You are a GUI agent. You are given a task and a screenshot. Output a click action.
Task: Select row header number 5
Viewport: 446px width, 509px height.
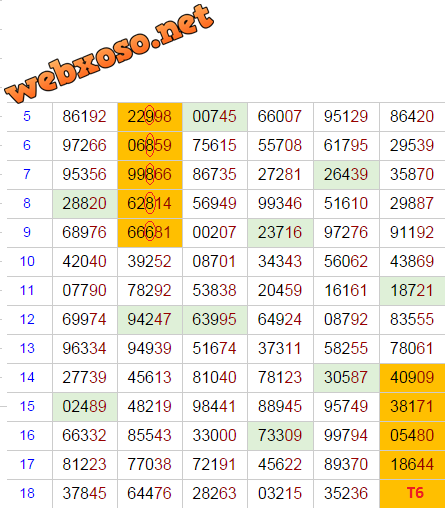(27, 116)
